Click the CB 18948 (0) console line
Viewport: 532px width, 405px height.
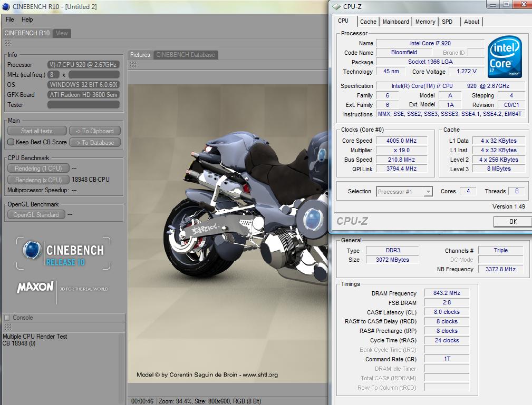(x=19, y=343)
